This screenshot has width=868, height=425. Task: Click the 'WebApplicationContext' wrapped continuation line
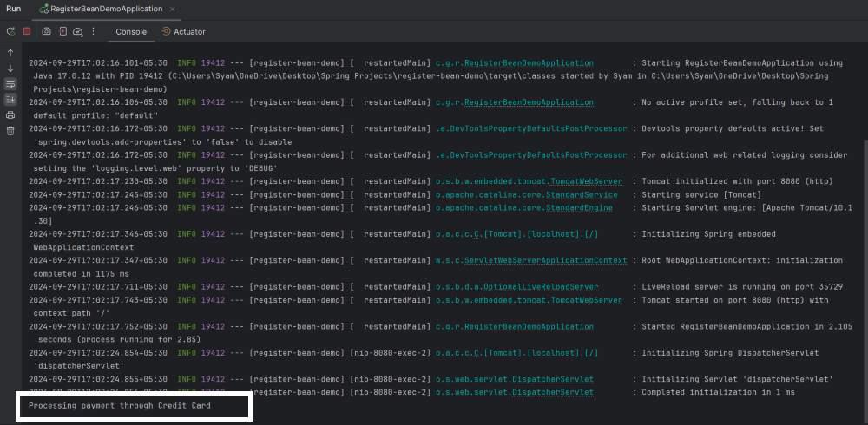pos(83,247)
